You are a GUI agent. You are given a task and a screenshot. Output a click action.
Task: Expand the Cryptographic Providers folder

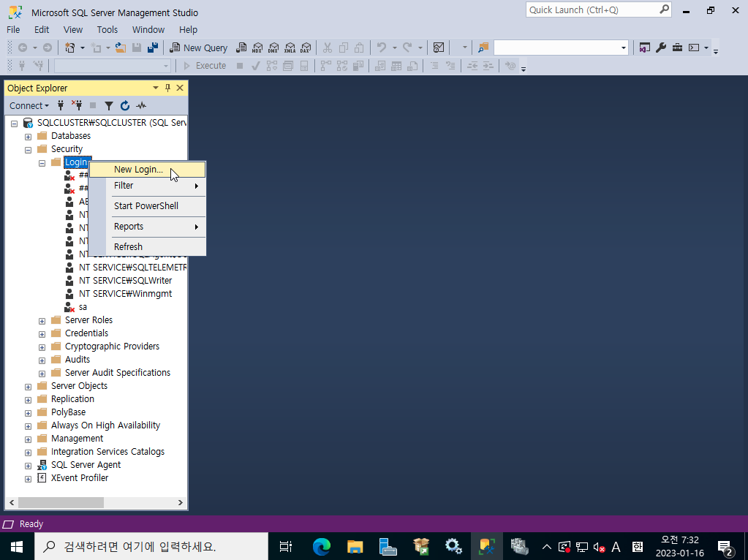(x=42, y=347)
